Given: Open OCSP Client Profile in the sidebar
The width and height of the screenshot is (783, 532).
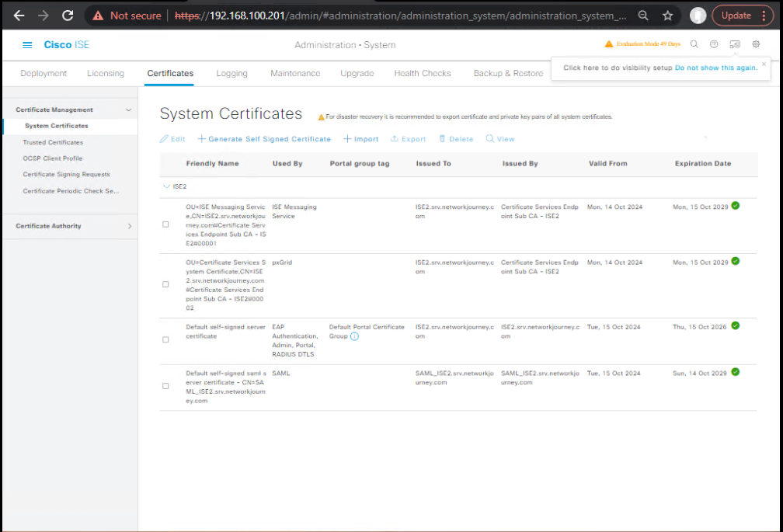Looking at the screenshot, I should coord(53,158).
